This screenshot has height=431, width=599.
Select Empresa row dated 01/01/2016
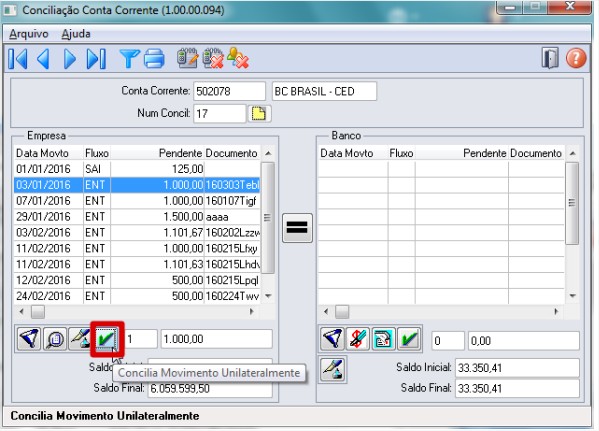click(137, 169)
